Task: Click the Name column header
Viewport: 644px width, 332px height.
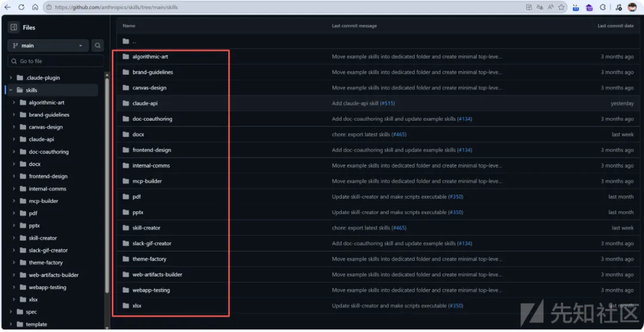Action: (x=129, y=26)
